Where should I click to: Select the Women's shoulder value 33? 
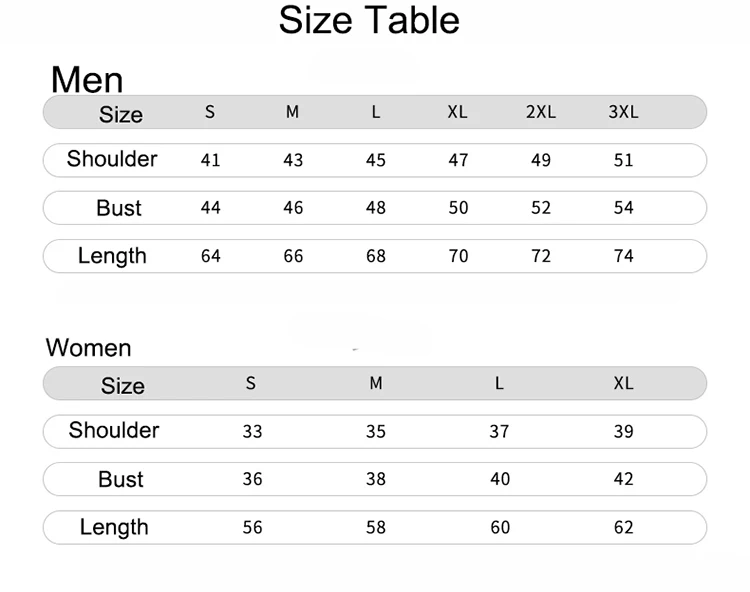click(x=252, y=432)
